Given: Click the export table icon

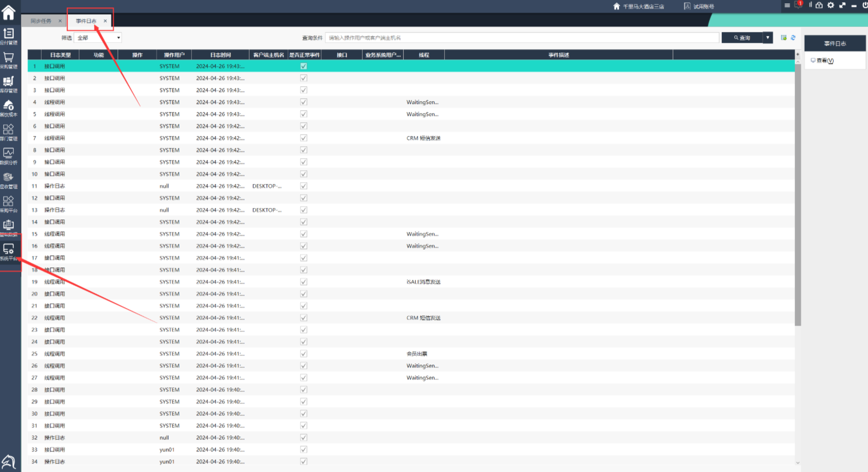Looking at the screenshot, I should 783,38.
